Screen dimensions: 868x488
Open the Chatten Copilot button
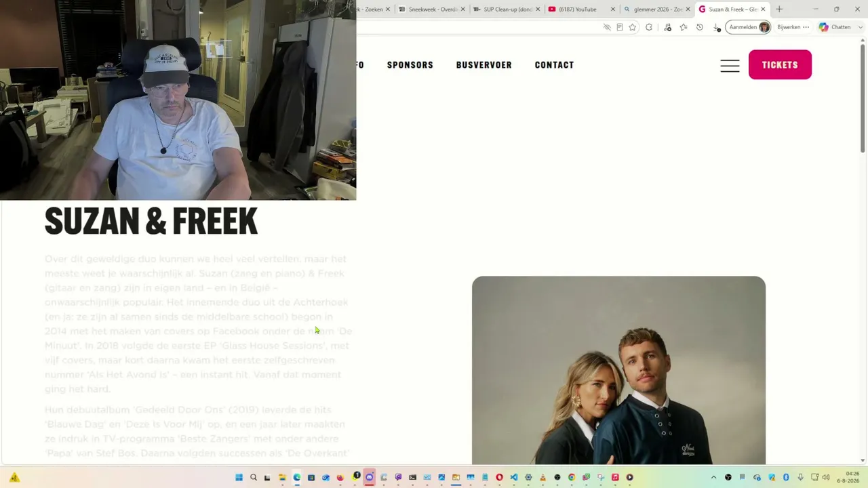pos(835,27)
